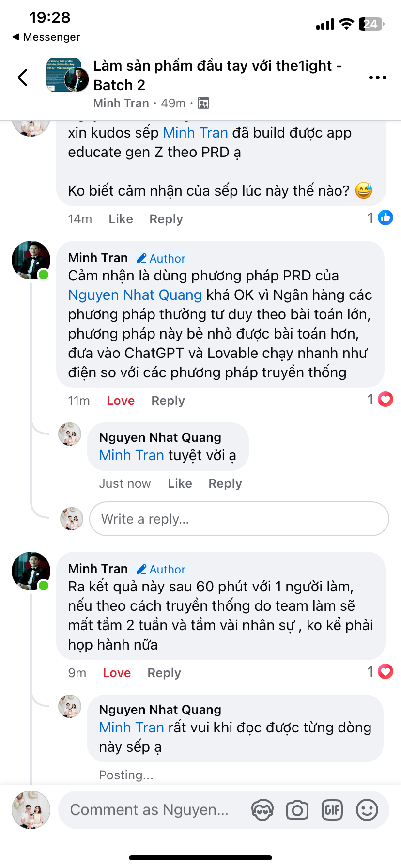Return to Messenger via status bar link
This screenshot has height=868, width=401.
pos(46,37)
